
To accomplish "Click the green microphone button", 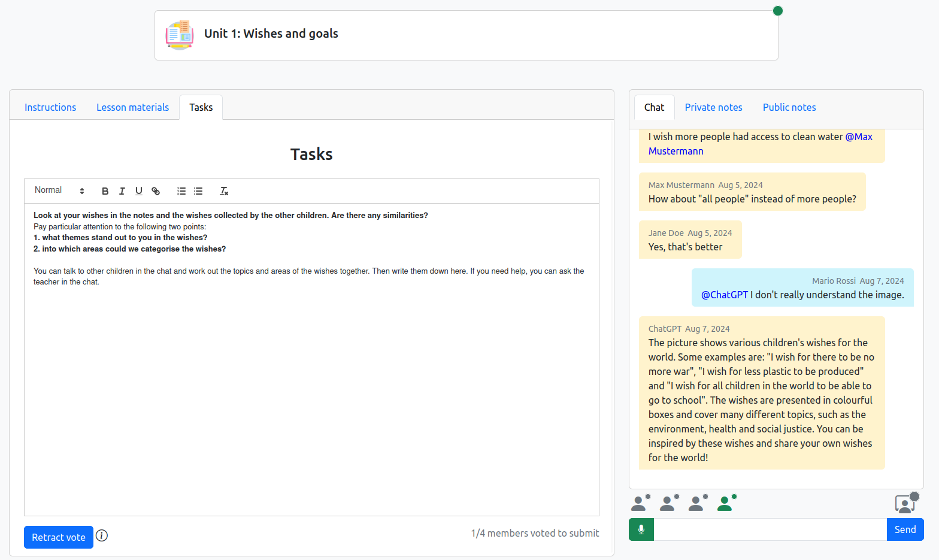I will click(x=641, y=529).
